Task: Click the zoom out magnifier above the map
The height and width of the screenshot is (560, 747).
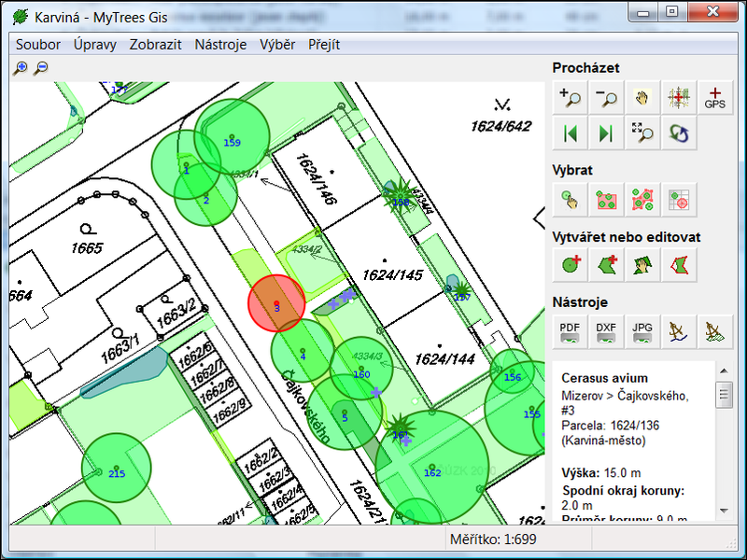Action: click(x=41, y=68)
